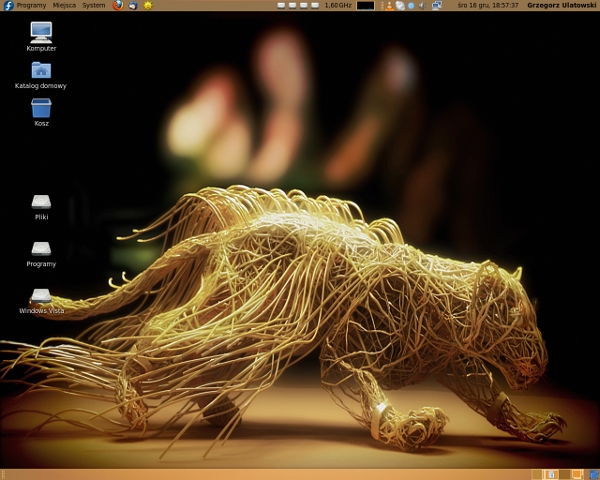Screen dimensions: 600x480
Task: Open the Miejsca menu
Action: point(64,5)
